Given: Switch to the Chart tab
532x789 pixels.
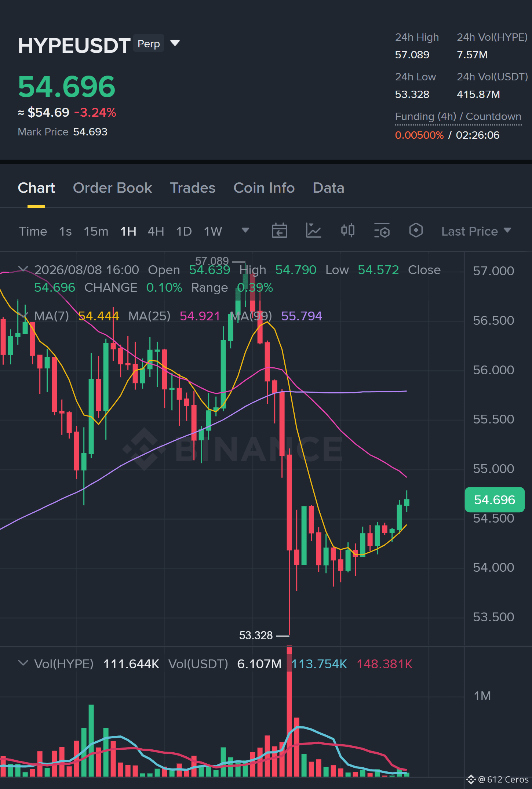Looking at the screenshot, I should (x=36, y=188).
